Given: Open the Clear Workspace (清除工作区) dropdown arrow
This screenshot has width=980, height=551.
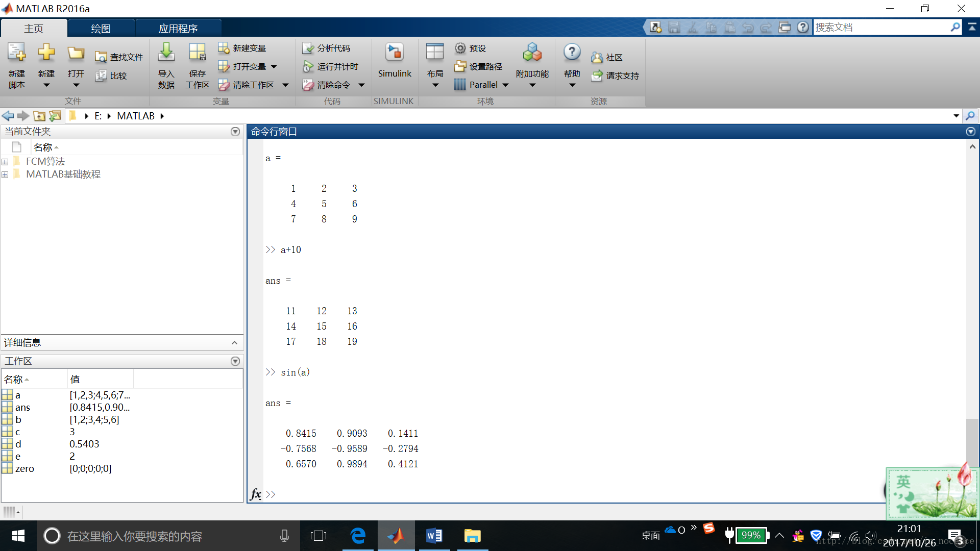Looking at the screenshot, I should [x=286, y=85].
